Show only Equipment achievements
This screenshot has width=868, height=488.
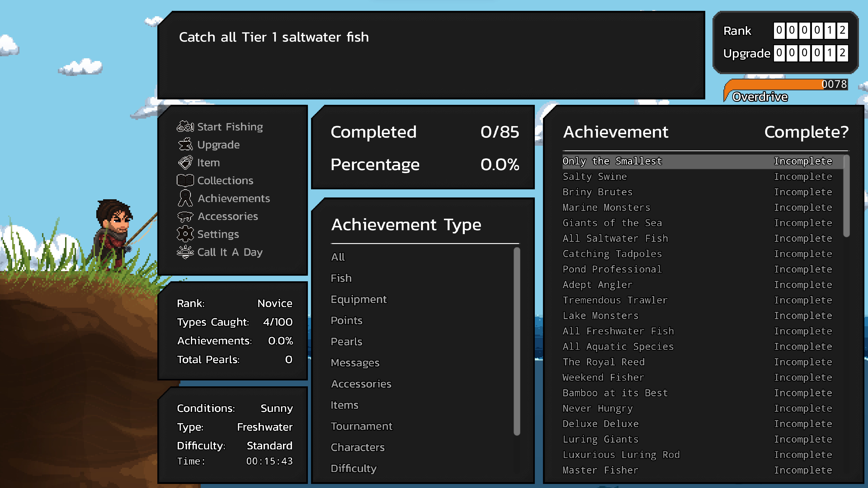(x=359, y=299)
